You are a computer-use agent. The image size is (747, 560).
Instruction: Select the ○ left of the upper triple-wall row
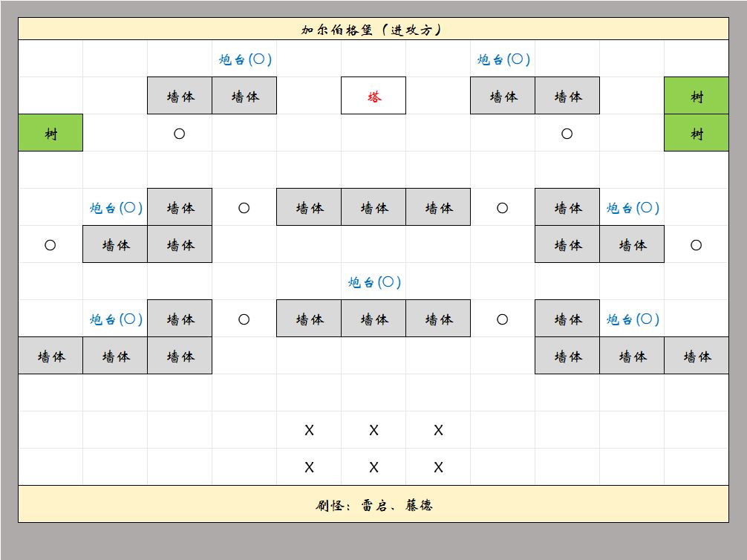(x=244, y=208)
